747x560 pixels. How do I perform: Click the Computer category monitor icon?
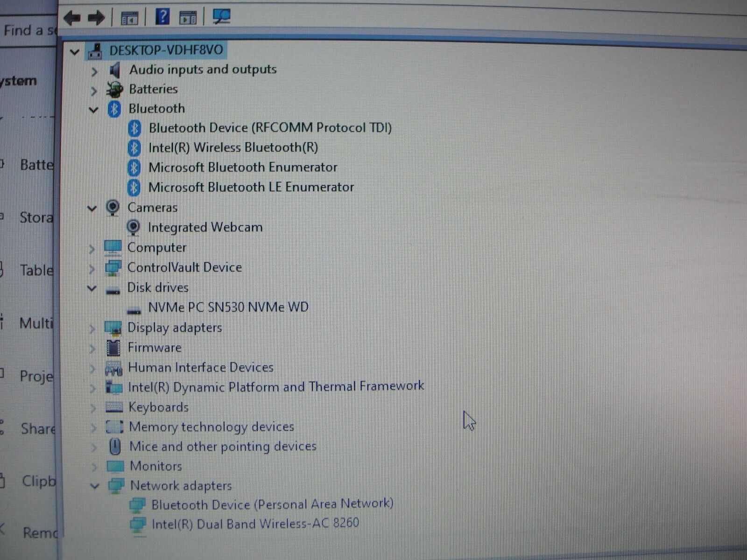pos(113,247)
